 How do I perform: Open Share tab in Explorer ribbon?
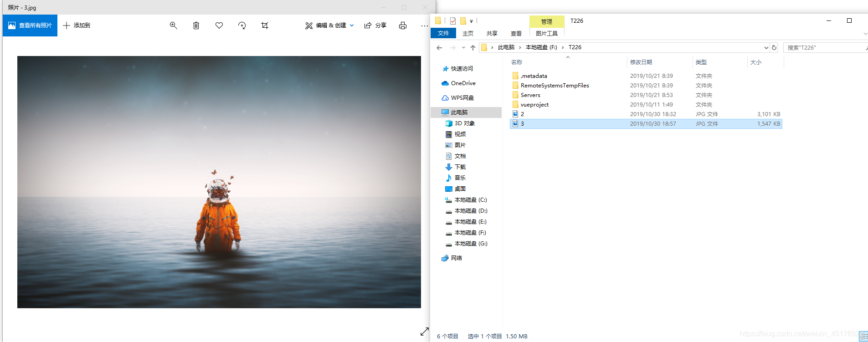(x=492, y=34)
